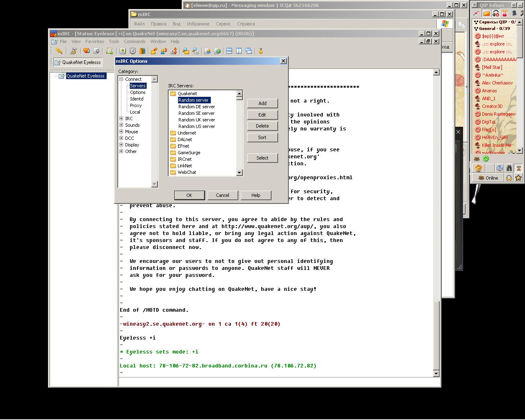Viewport: 525px width, 420px height.
Task: Open mIRC Options via the hammer toolbar icon
Action: (73, 51)
